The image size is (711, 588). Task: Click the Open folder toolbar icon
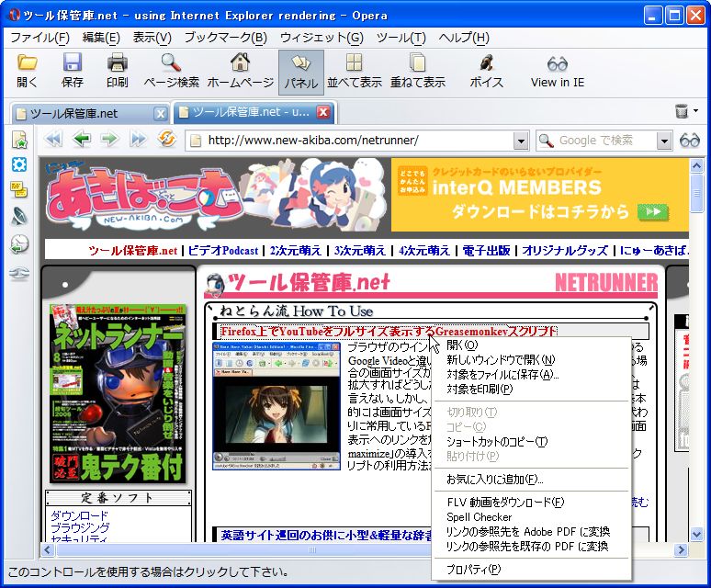(x=28, y=62)
